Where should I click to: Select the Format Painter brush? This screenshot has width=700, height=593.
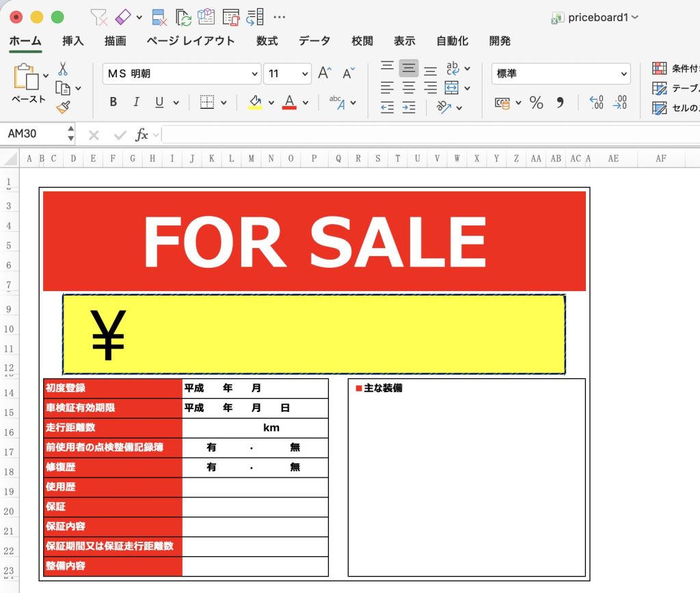point(63,107)
